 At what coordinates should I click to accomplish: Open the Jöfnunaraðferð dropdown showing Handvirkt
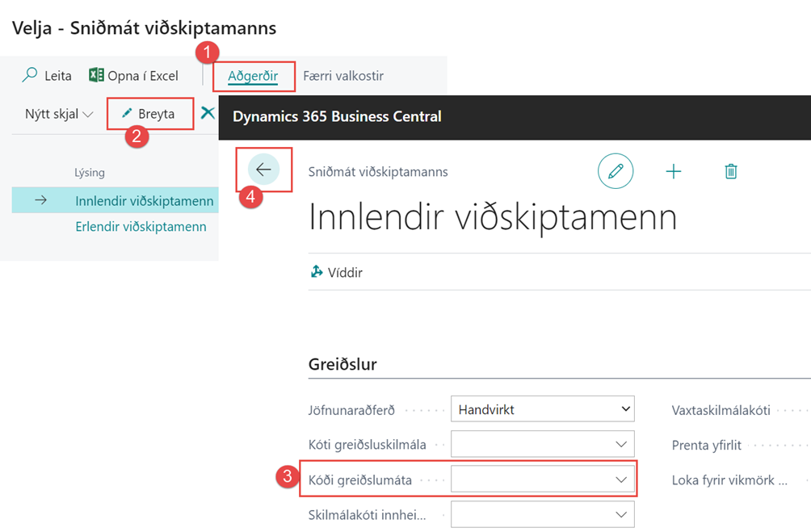tap(542, 409)
